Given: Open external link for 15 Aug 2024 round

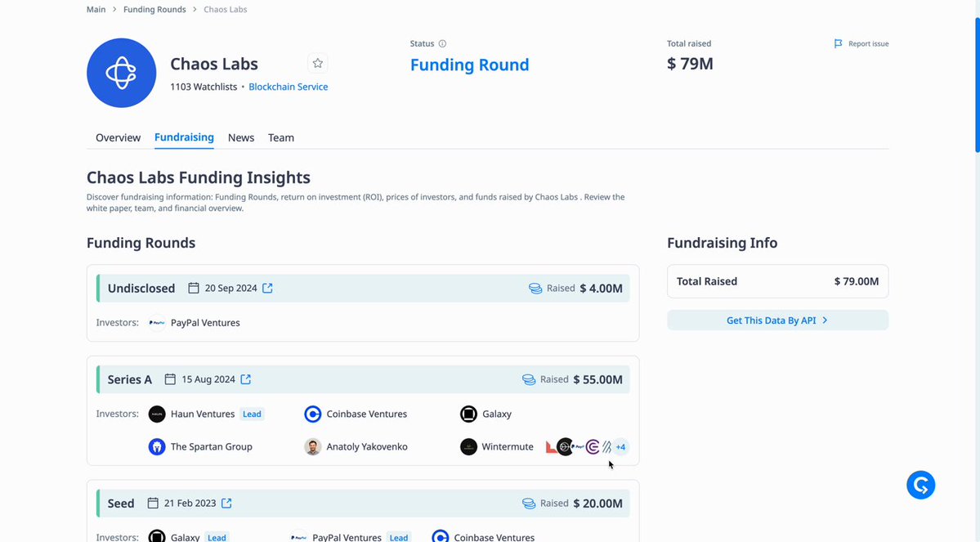Looking at the screenshot, I should click(246, 379).
